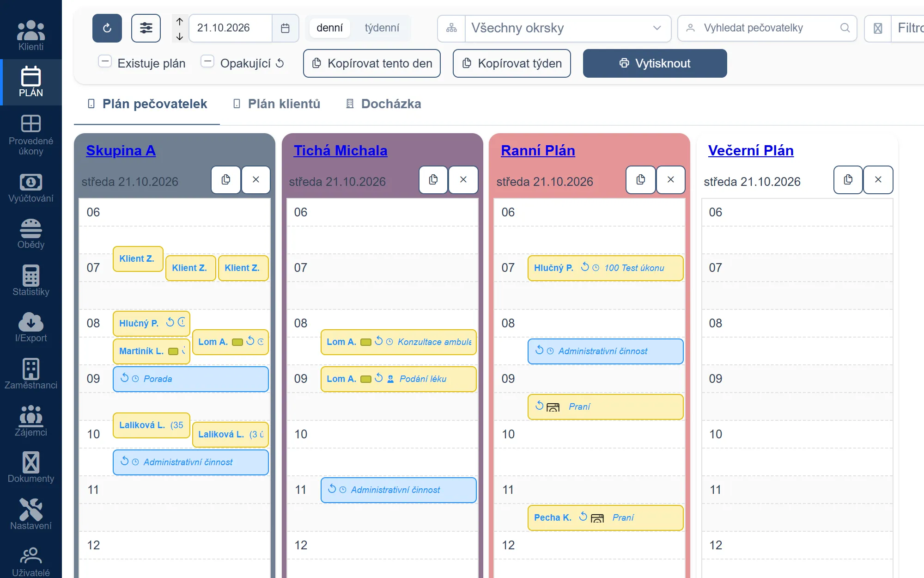The height and width of the screenshot is (578, 924).
Task: Open the Skupina A link
Action: (x=121, y=150)
